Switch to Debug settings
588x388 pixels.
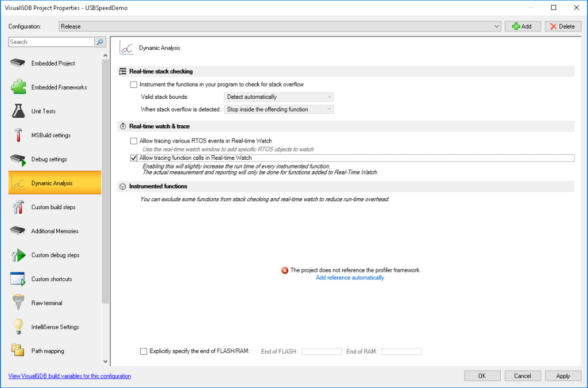click(50, 159)
